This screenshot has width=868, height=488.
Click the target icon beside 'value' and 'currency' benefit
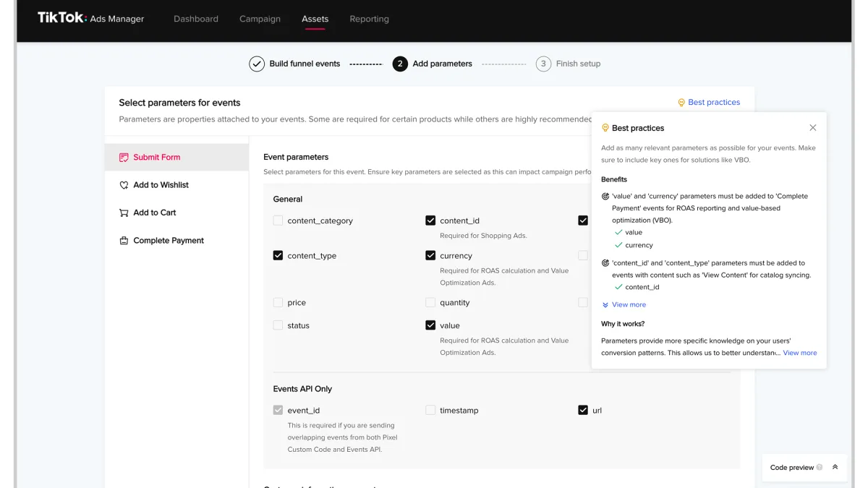point(605,196)
